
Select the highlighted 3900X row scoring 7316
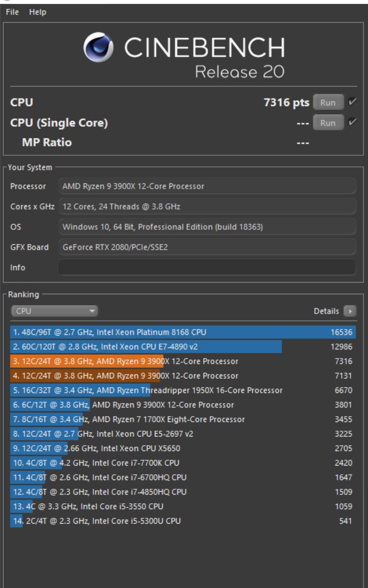click(183, 361)
